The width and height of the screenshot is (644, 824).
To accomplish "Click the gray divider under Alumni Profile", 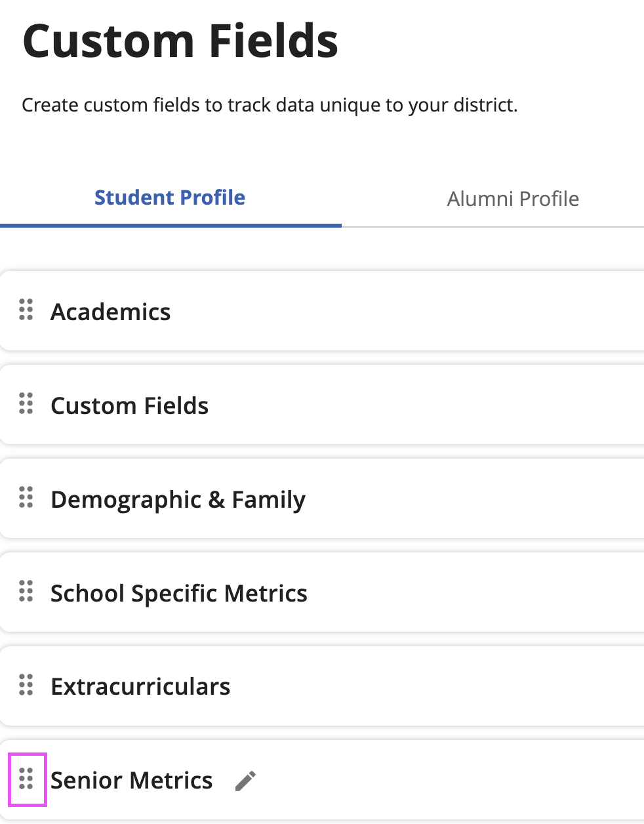I will tap(492, 227).
